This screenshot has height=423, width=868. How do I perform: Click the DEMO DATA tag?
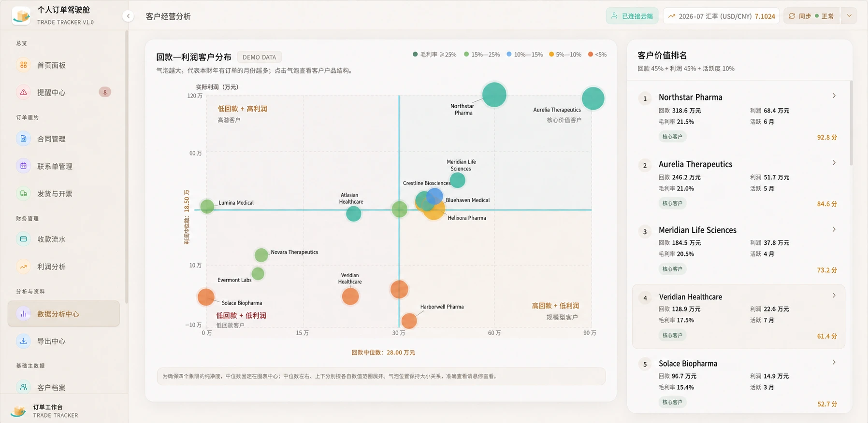click(x=260, y=57)
